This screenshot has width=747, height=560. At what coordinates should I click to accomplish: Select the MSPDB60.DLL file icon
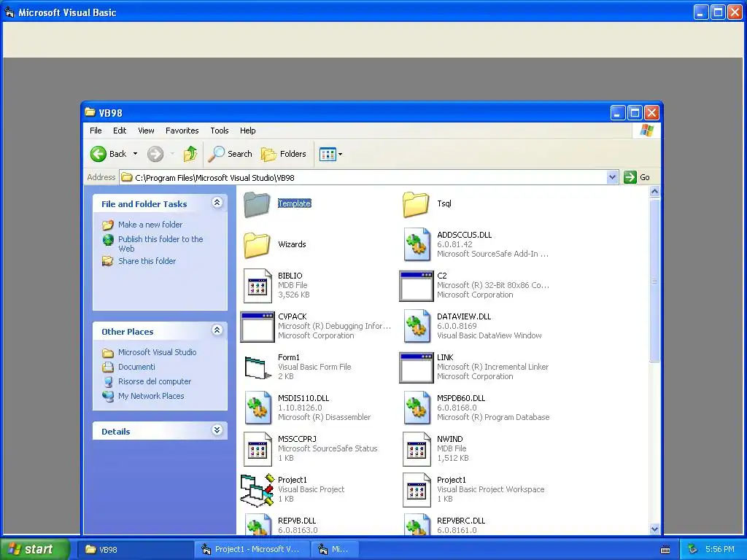click(x=417, y=408)
